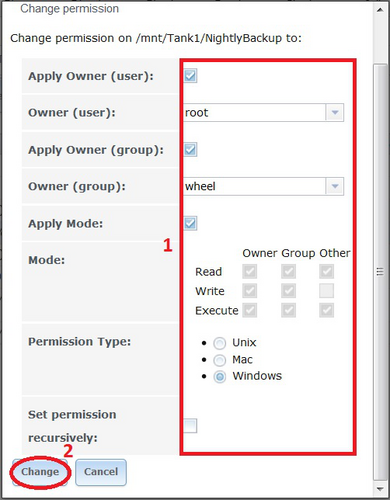The image size is (390, 500).
Task: Enable Other Write permission checkbox
Action: [x=326, y=291]
